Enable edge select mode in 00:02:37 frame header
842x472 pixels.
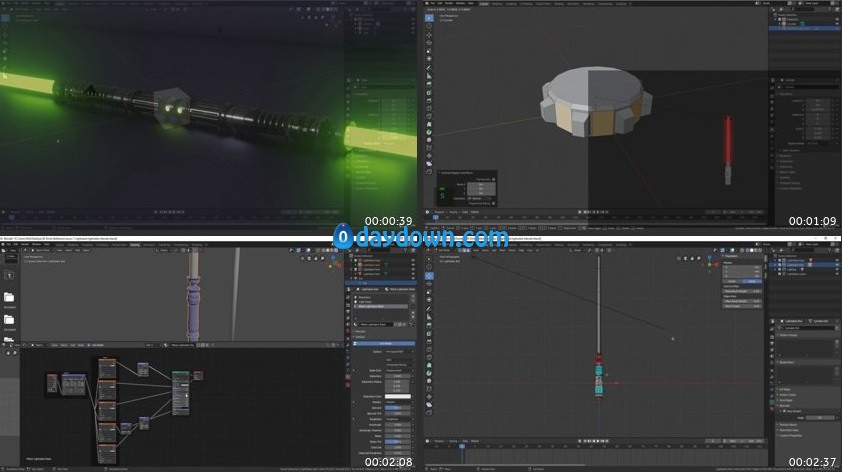[x=464, y=250]
